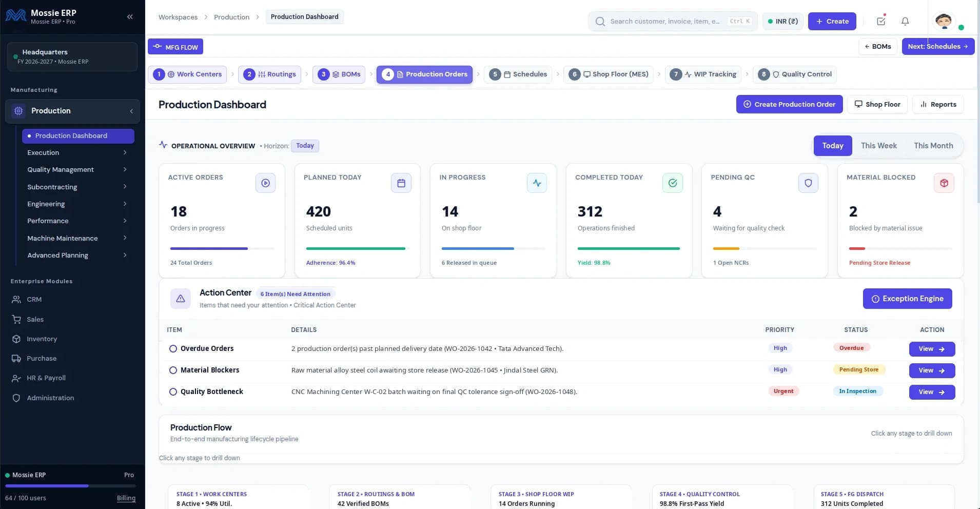This screenshot has height=509, width=980.
Task: Select the Overdue Orders radio circle
Action: [173, 349]
